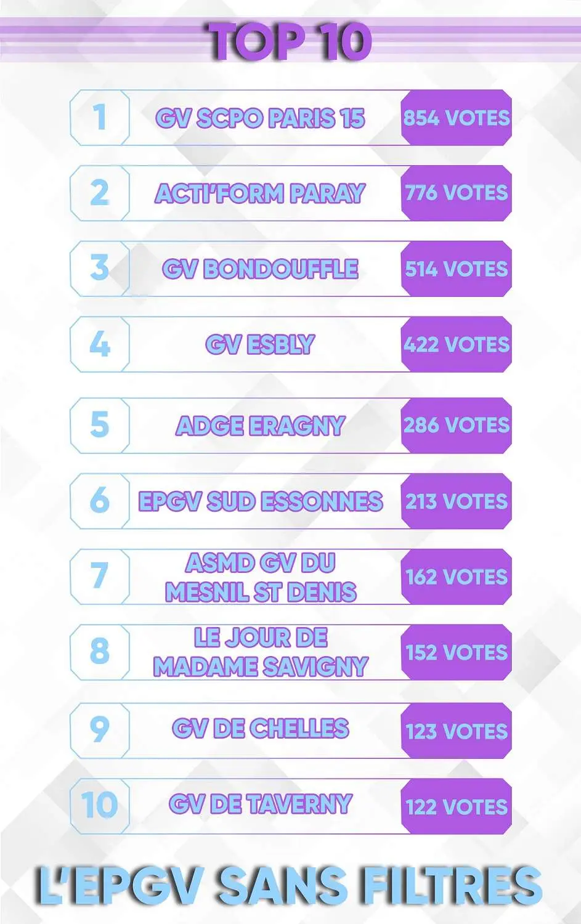The height and width of the screenshot is (924, 581).
Task: Click the L'EPGV SANS FILTRES footer text
Action: 290,885
